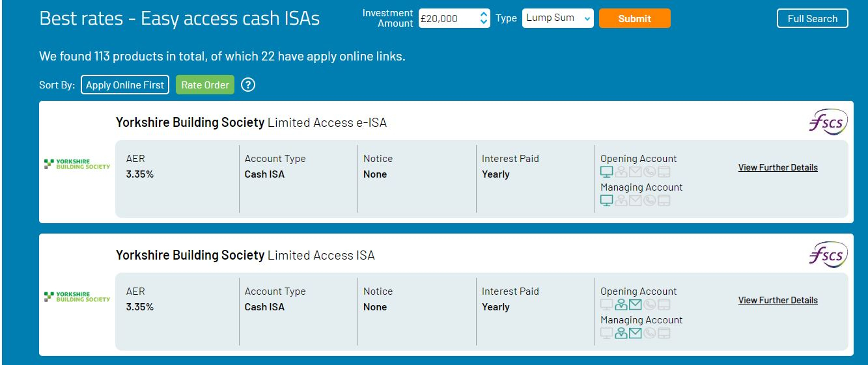Click 3.35% AER value on Limited Access ISA card

tap(140, 307)
